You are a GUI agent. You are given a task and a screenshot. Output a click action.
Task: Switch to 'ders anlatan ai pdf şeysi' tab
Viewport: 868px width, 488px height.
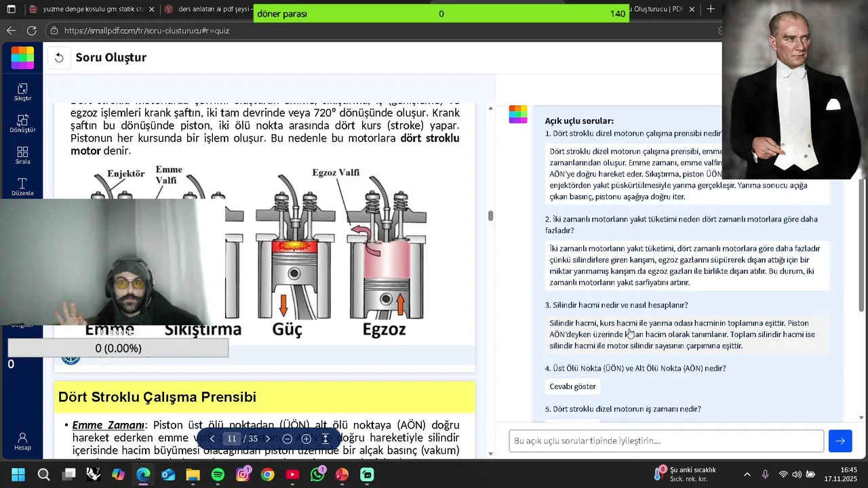click(x=210, y=9)
